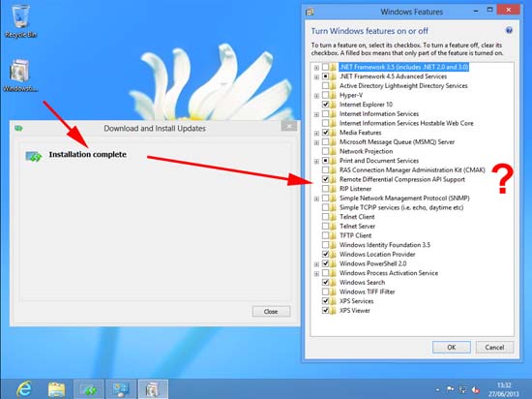Click the volume tray icon

pos(476,390)
